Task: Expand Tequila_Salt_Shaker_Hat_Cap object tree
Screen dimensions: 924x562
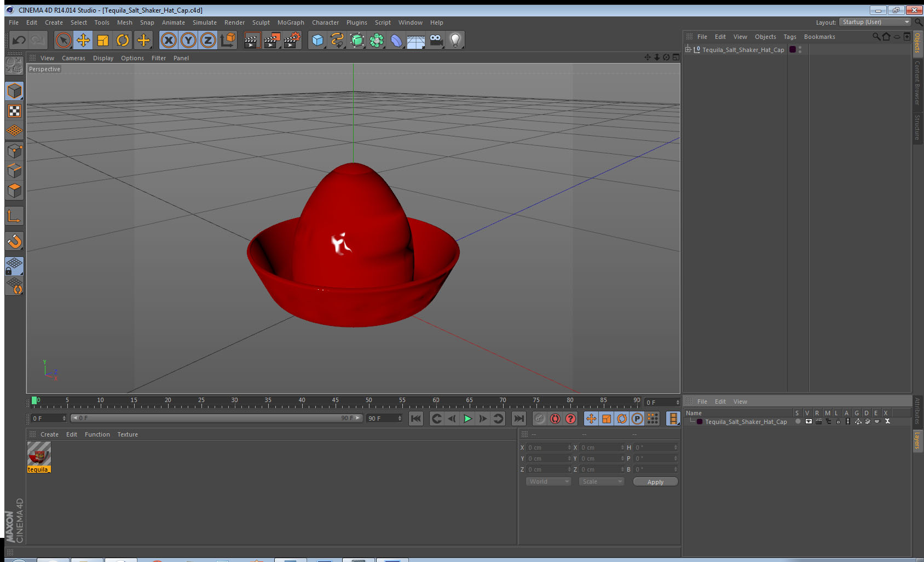Action: pyautogui.click(x=688, y=49)
